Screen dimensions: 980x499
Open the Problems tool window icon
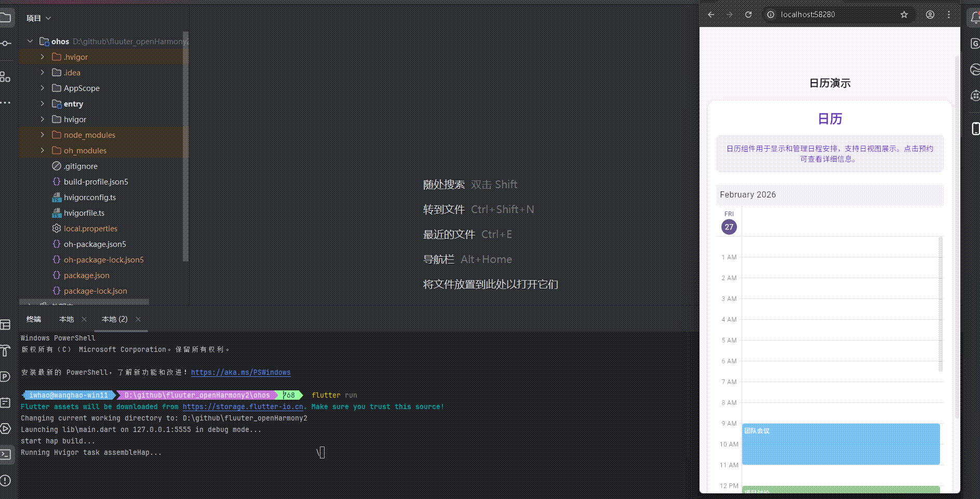(6, 480)
